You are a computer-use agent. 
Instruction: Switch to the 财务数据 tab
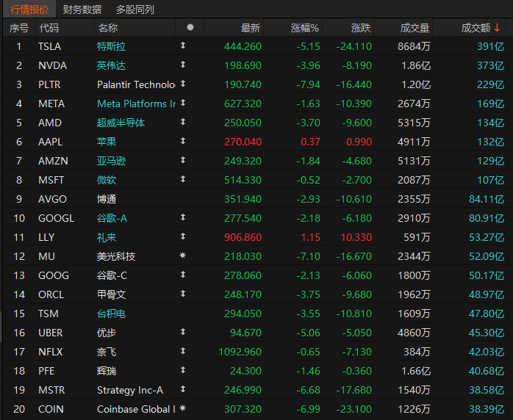pyautogui.click(x=82, y=10)
